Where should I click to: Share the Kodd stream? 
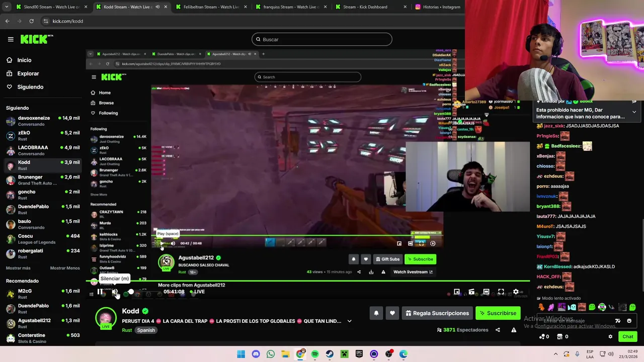tap(498, 330)
